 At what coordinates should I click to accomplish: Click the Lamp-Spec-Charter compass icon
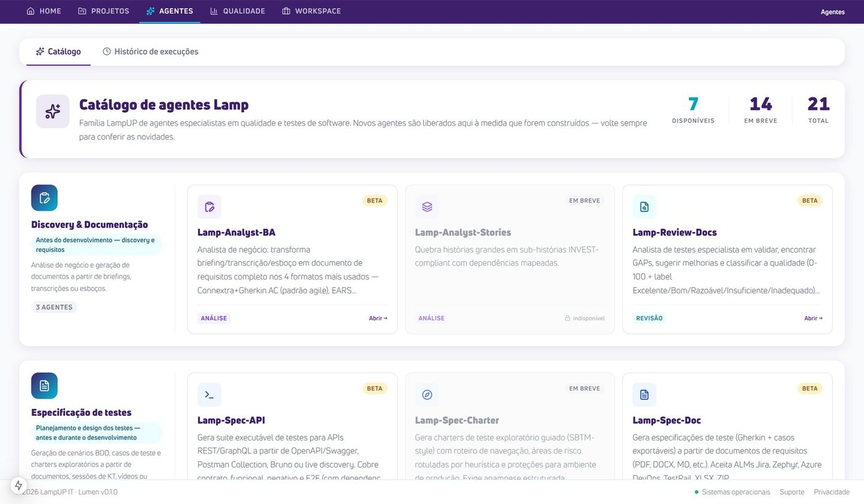pos(427,395)
